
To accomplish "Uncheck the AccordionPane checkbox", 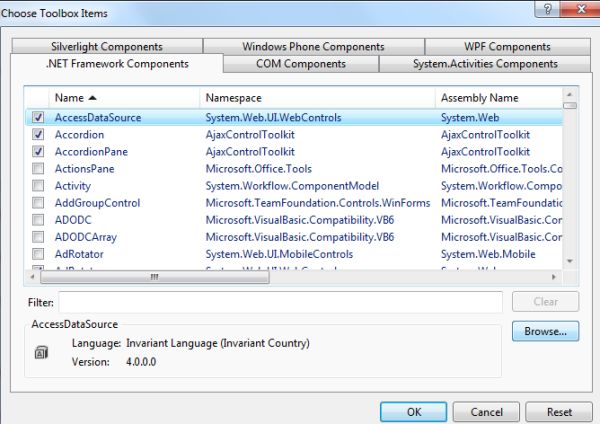I will click(38, 152).
